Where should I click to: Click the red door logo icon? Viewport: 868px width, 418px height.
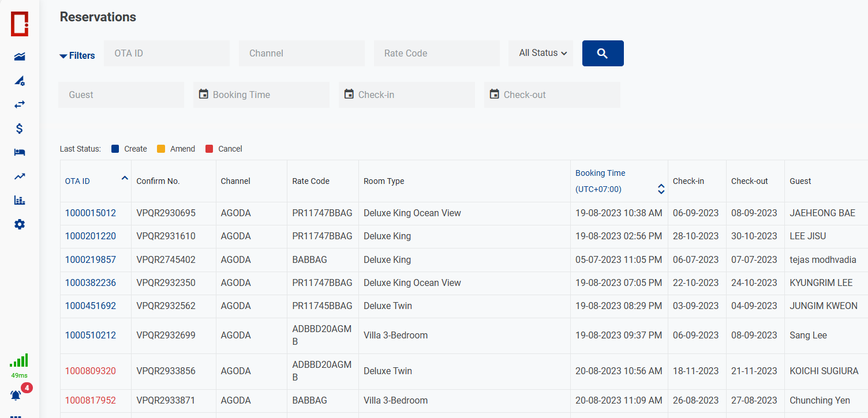[x=19, y=24]
